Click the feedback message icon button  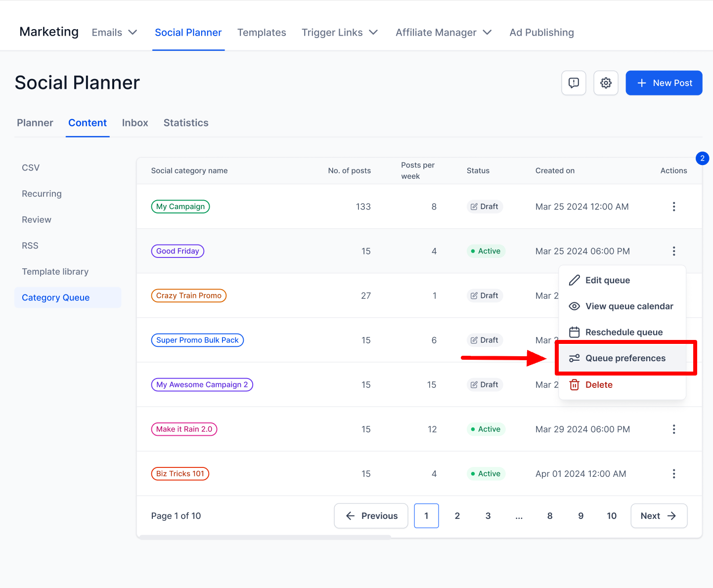click(x=574, y=83)
